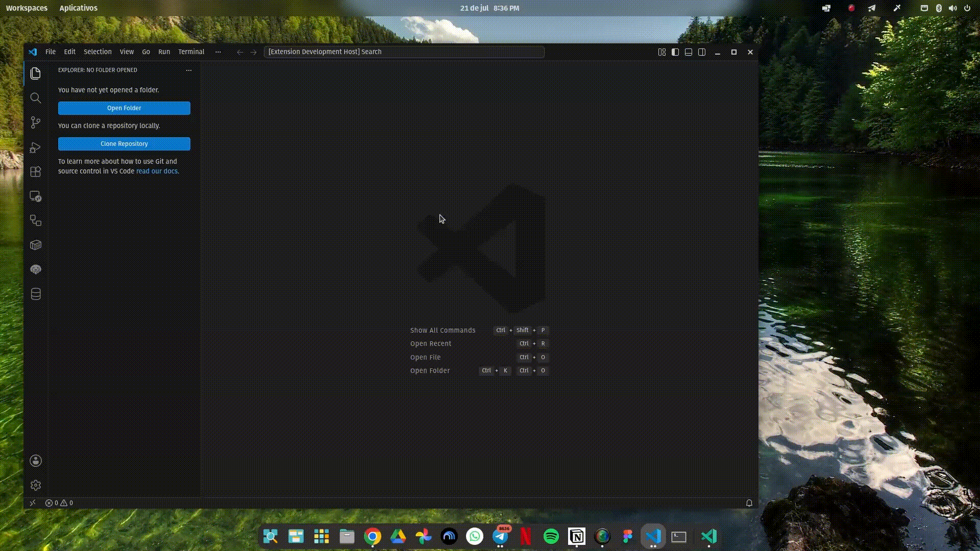This screenshot has height=551, width=980.
Task: Click the Clone Repository button
Action: (124, 144)
